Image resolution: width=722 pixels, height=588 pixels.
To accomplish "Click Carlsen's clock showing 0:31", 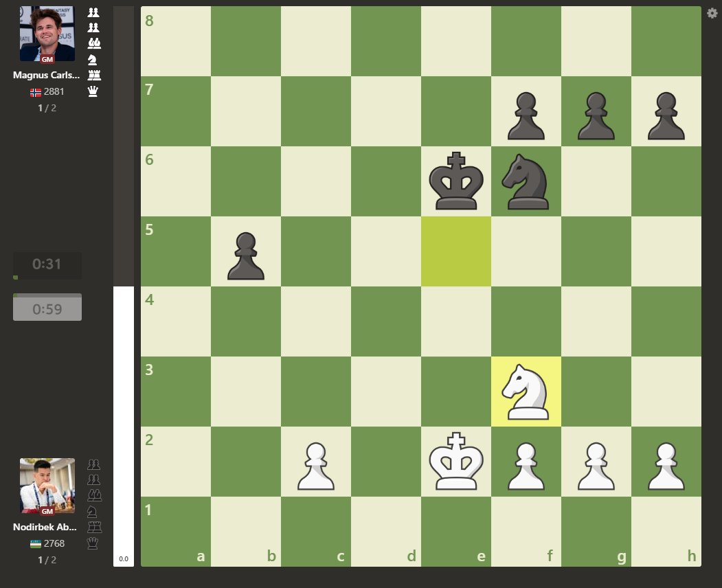I will pos(47,263).
